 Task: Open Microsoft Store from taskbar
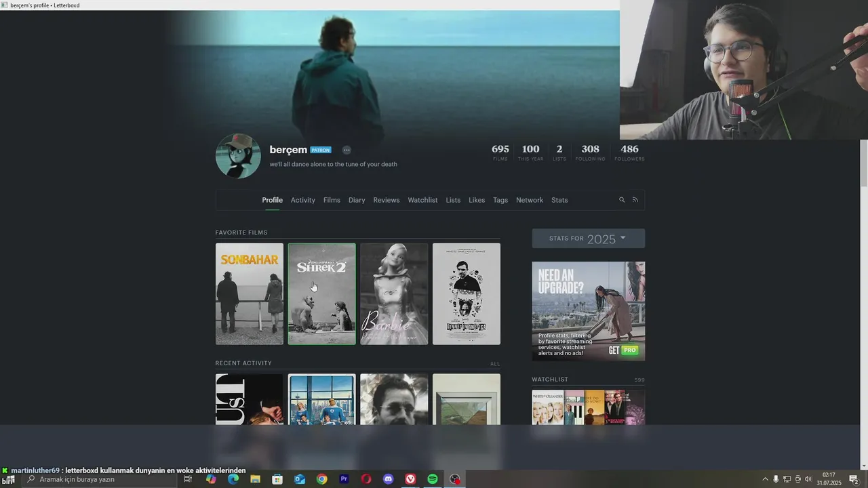coord(277,479)
